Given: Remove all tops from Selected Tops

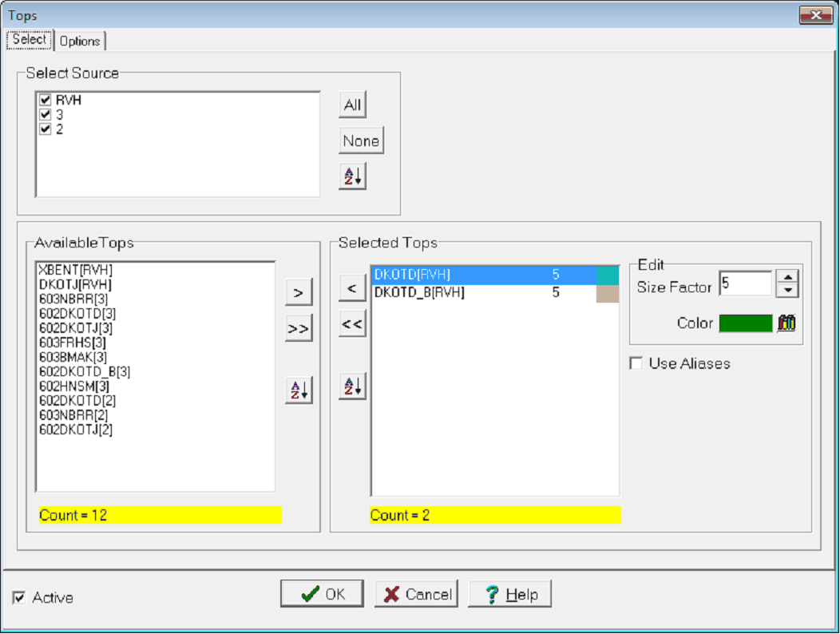Looking at the screenshot, I should coord(352,324).
